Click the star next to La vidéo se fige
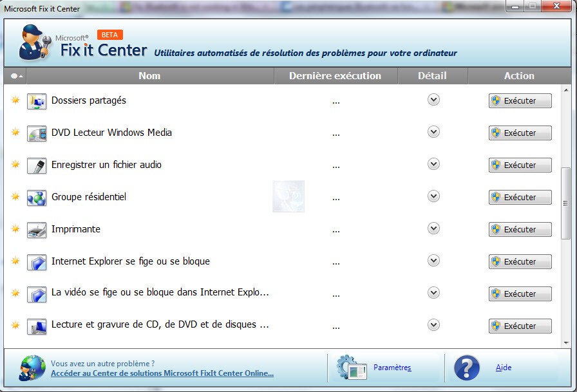Viewport: 577px width, 392px height. 15,293
